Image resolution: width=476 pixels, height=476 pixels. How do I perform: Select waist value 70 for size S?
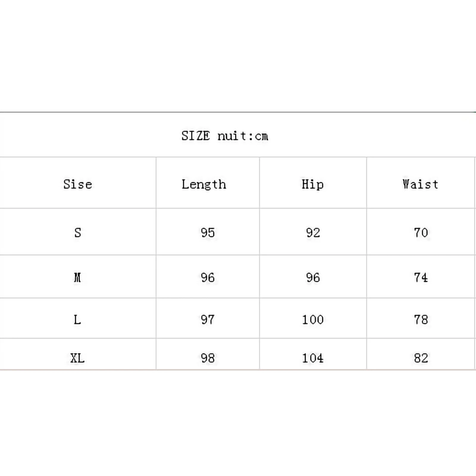click(421, 233)
